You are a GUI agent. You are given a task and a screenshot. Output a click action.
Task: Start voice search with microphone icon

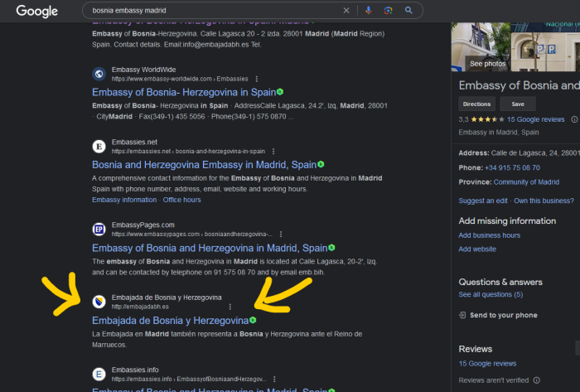369,10
